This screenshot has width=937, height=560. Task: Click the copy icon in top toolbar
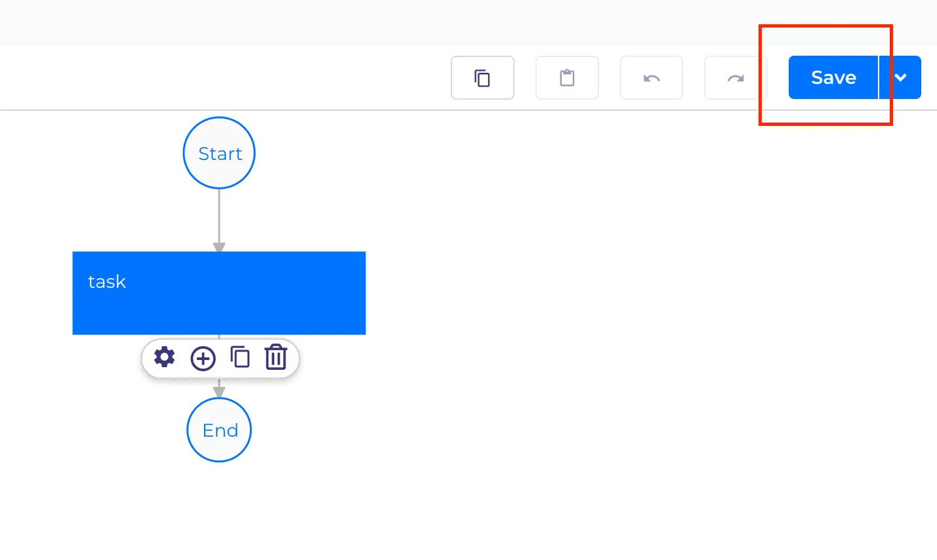coord(482,78)
